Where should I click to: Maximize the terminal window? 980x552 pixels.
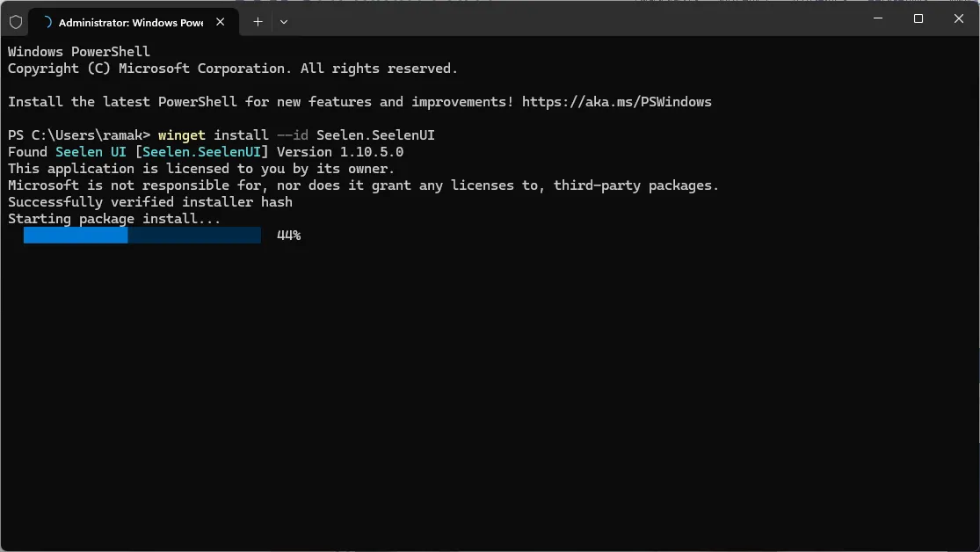point(918,18)
